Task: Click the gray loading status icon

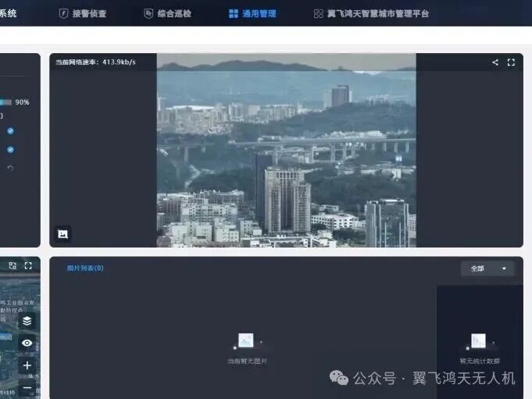Action: coord(10,168)
